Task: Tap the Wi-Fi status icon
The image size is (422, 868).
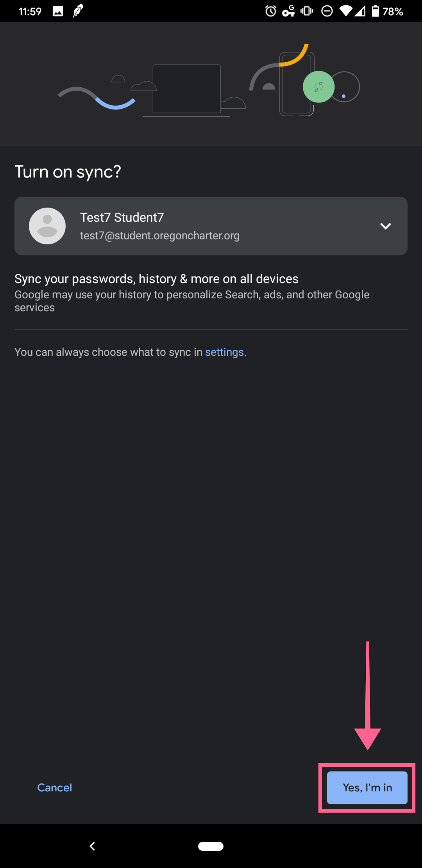Action: [346, 11]
